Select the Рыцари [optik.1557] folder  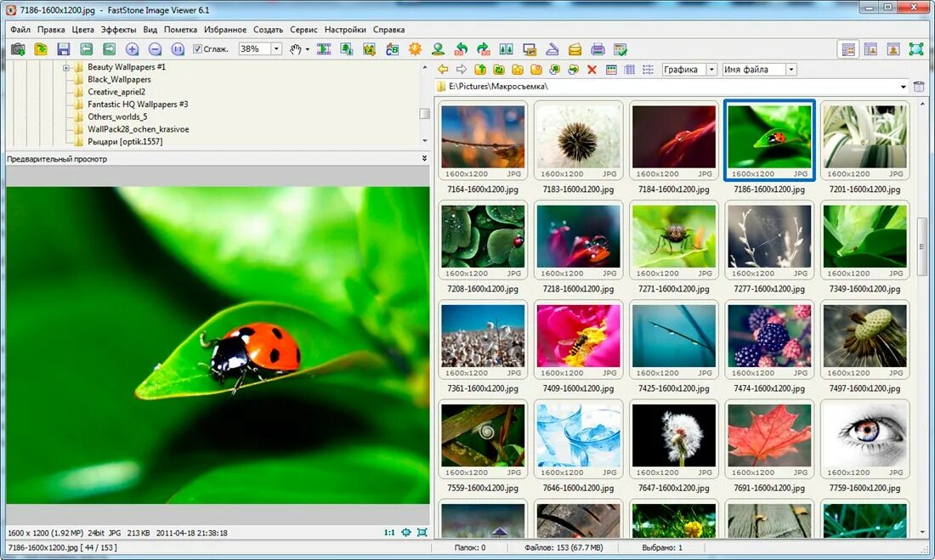click(x=125, y=142)
